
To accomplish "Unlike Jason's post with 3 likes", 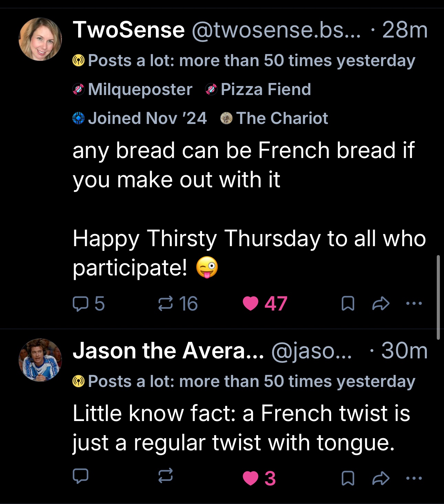I will pyautogui.click(x=251, y=478).
